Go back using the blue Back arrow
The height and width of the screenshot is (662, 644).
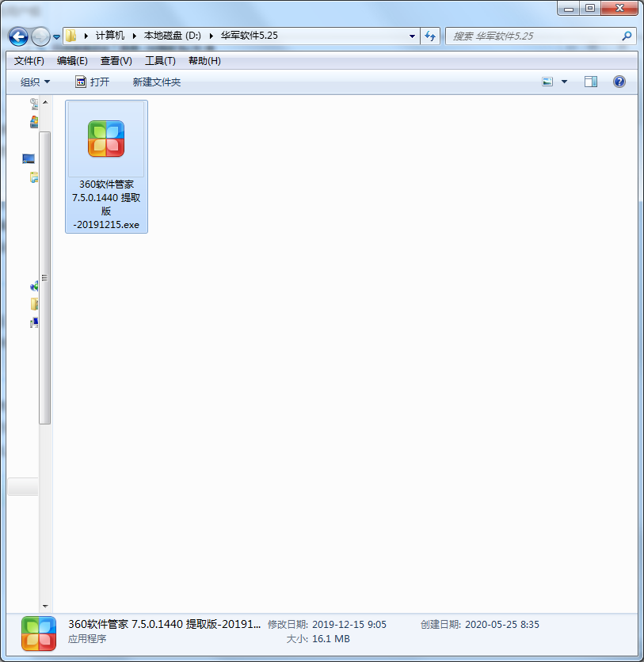pos(18,36)
